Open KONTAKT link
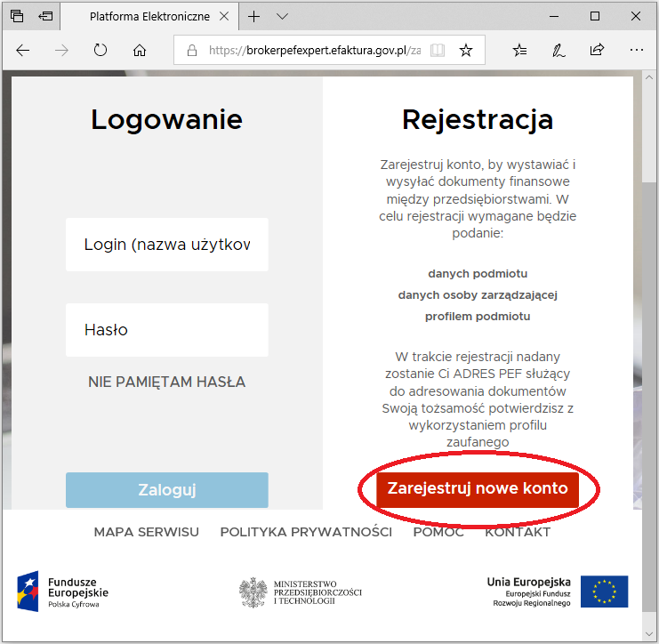 click(518, 532)
